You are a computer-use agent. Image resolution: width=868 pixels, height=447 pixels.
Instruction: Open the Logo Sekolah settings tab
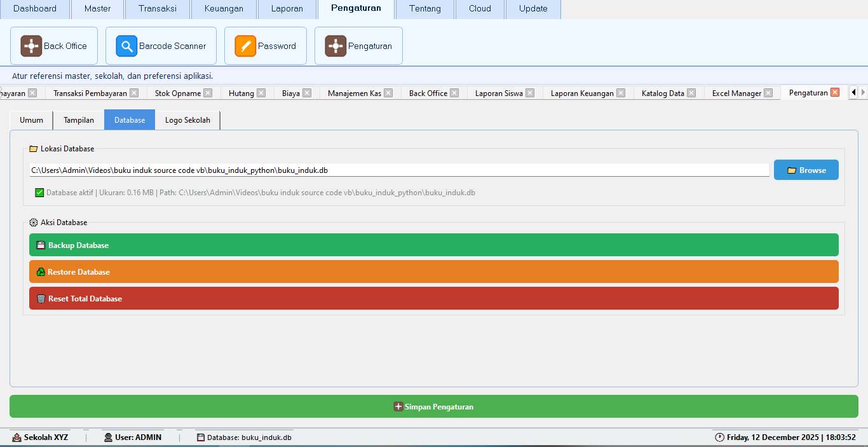click(187, 120)
